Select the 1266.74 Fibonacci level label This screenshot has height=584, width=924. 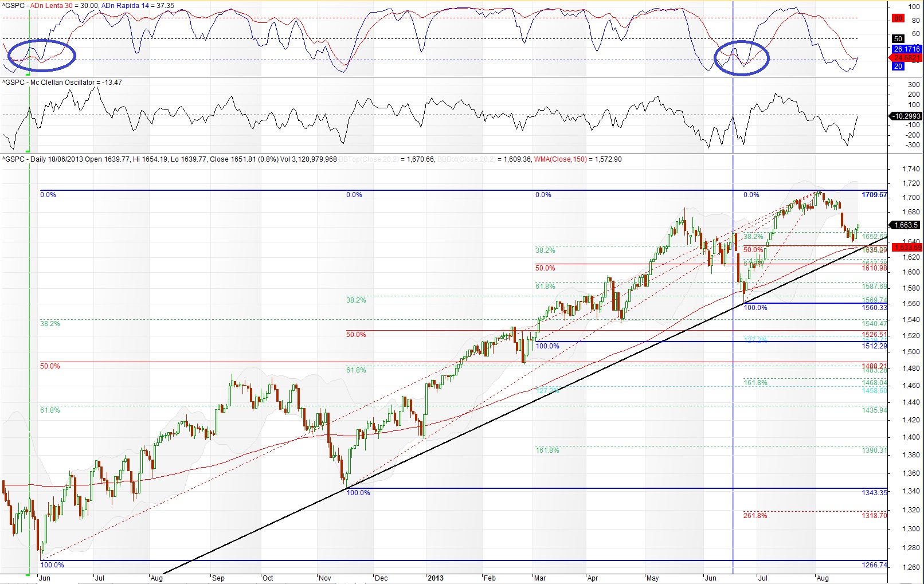coord(874,565)
